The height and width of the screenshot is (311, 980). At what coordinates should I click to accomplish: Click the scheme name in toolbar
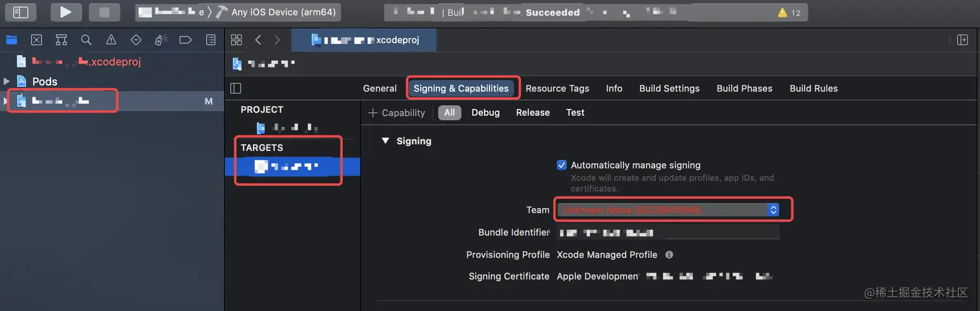click(x=172, y=12)
